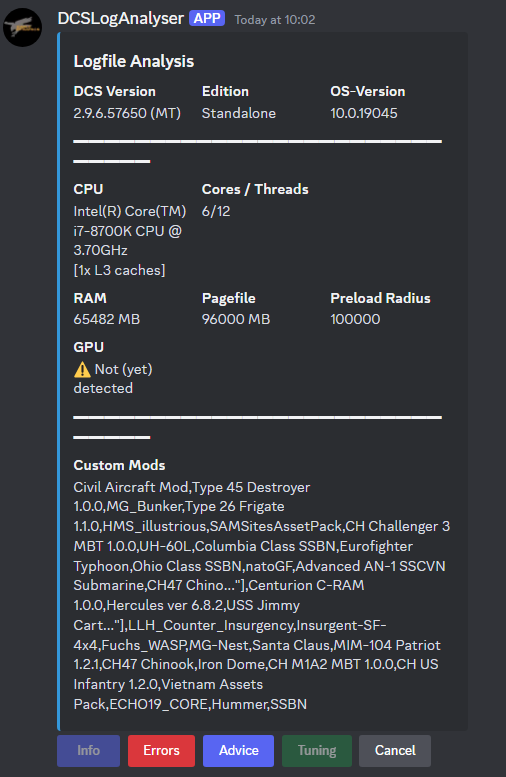
Task: Click the Cores / Threads value 6/12
Action: (x=216, y=212)
